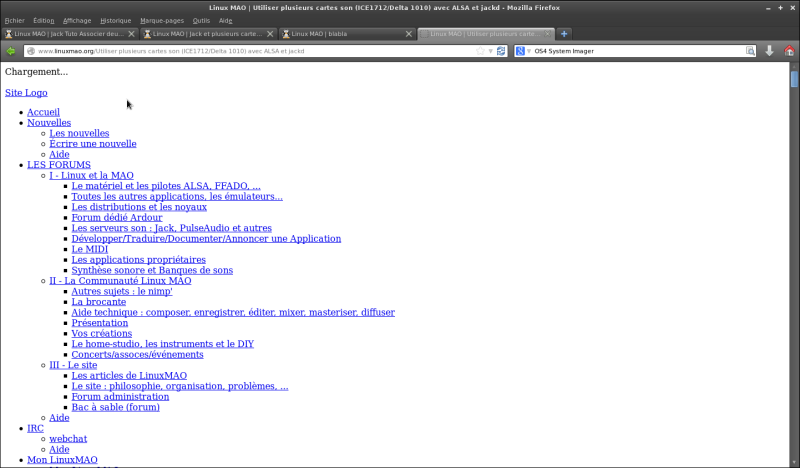
Task: Open the LES FORUMS link
Action: pos(59,165)
